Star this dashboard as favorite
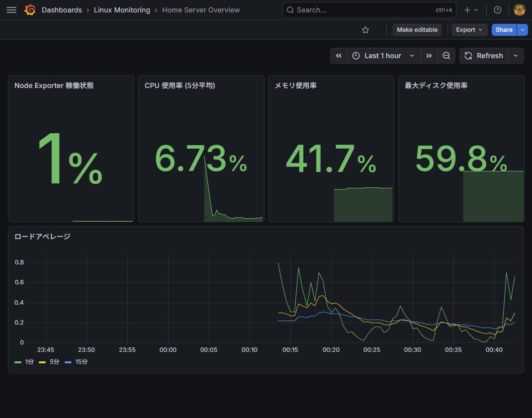Image resolution: width=532 pixels, height=418 pixels. click(365, 30)
